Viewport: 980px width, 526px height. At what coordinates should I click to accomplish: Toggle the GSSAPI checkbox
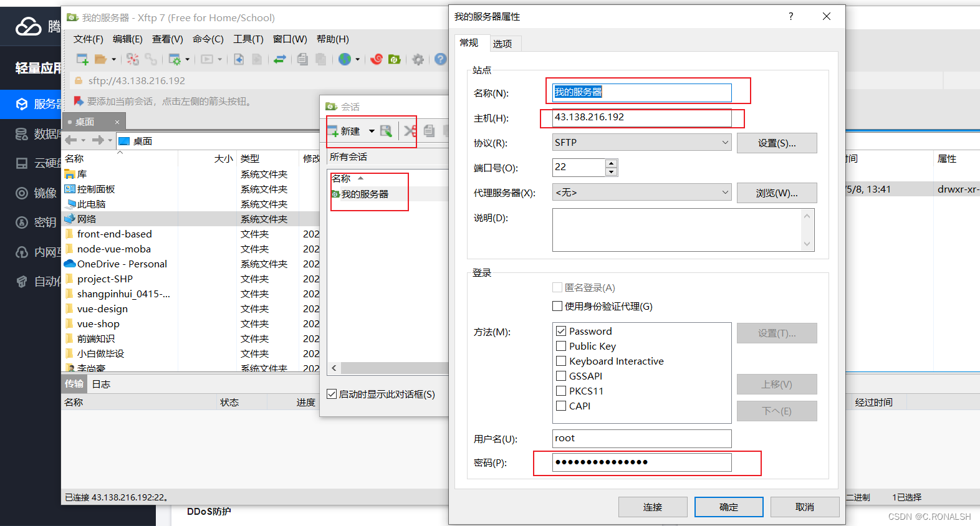coord(561,376)
